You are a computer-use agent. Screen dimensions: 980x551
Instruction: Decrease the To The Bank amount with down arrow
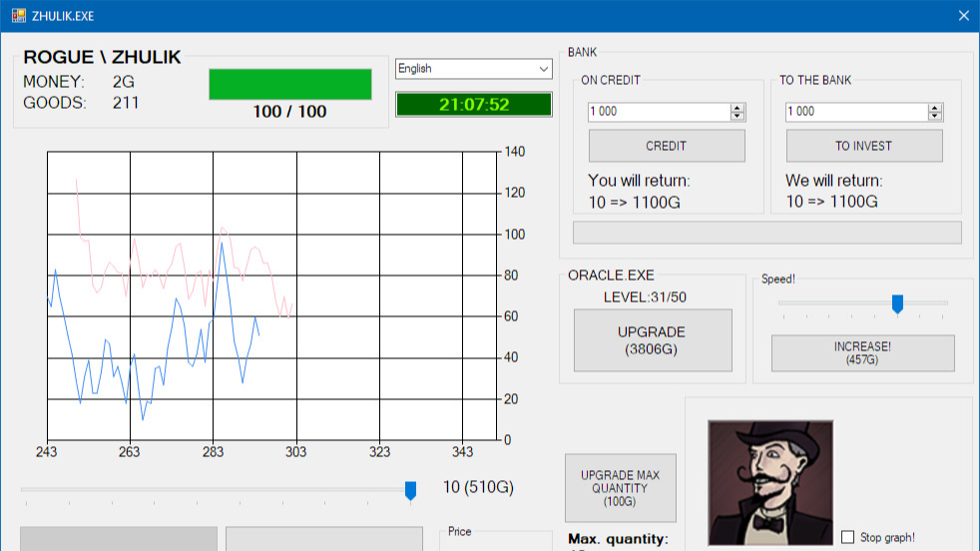935,116
